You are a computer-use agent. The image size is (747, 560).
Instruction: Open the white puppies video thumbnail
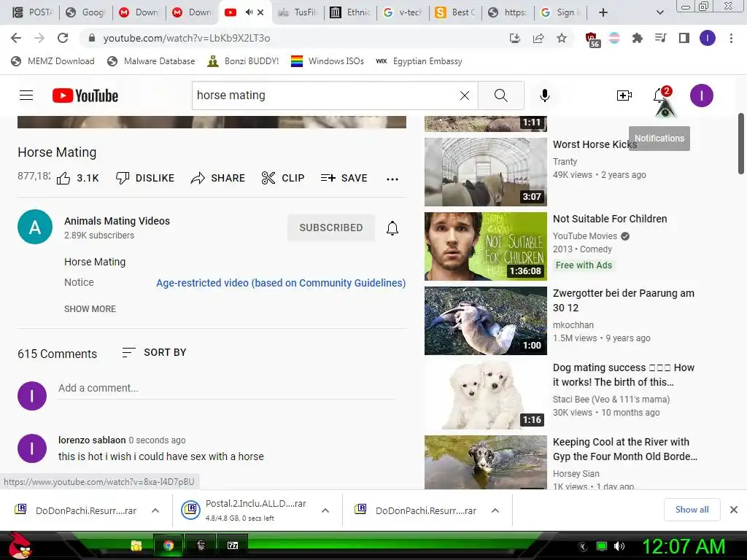tap(485, 394)
